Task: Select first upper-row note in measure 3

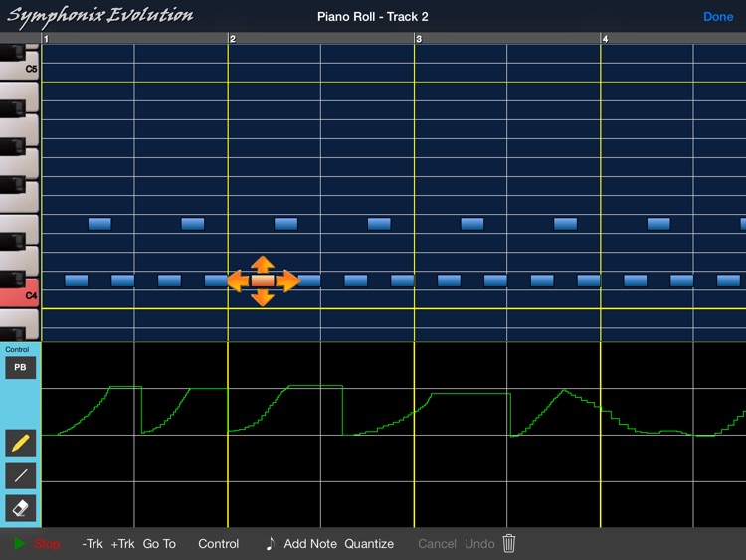Action: tap(472, 224)
